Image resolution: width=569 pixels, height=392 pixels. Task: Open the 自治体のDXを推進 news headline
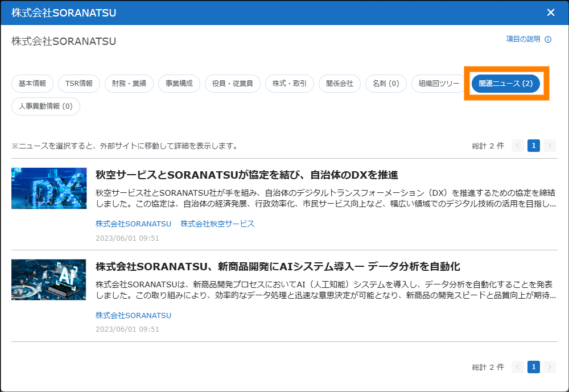246,175
